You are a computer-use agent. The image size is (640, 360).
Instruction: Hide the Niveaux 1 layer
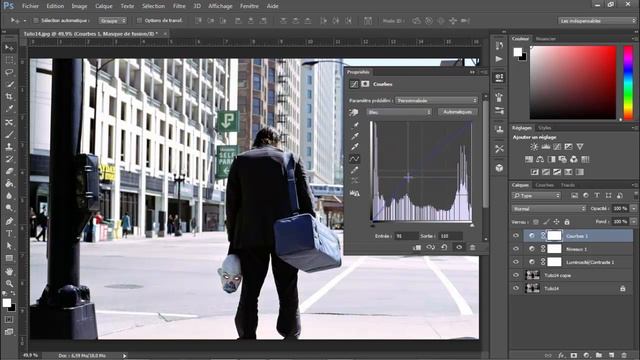[516, 249]
